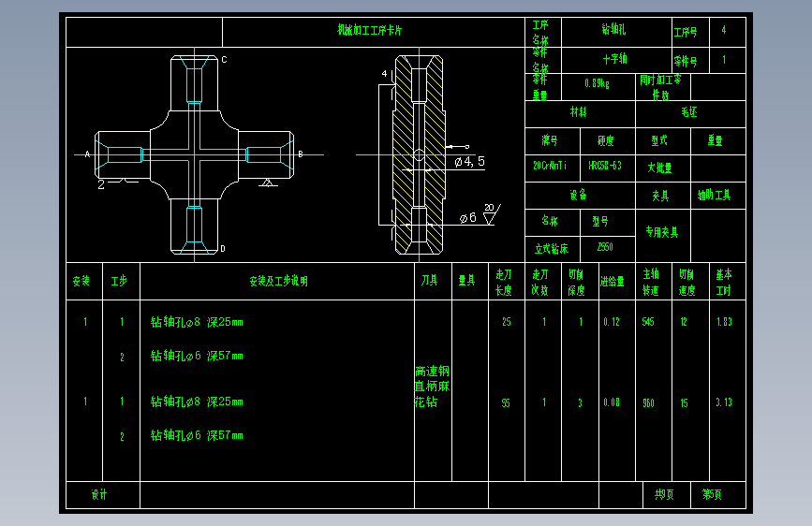Click 钻轴孔ø8 深25mm in the 0.08 feed row
812x526 pixels.
pyautogui.click(x=197, y=402)
